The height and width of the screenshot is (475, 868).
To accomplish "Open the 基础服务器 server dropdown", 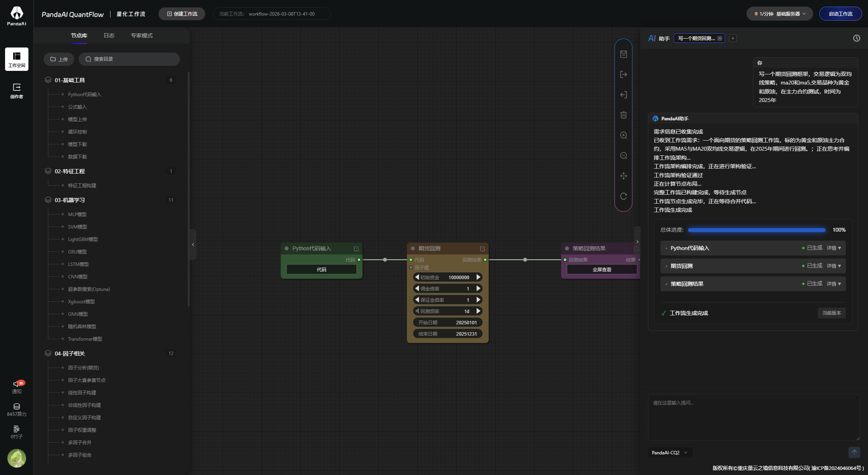I will click(780, 14).
